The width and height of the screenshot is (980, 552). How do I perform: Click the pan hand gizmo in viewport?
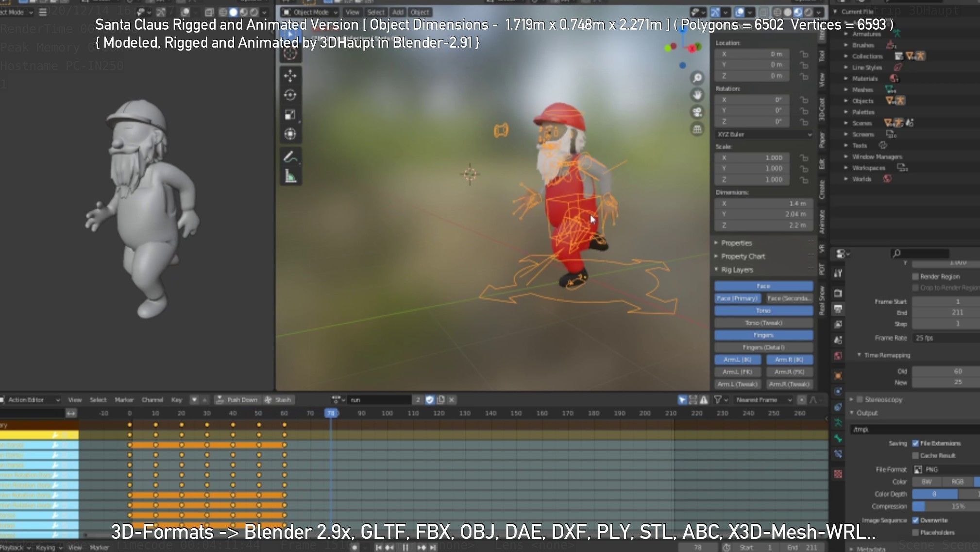697,95
